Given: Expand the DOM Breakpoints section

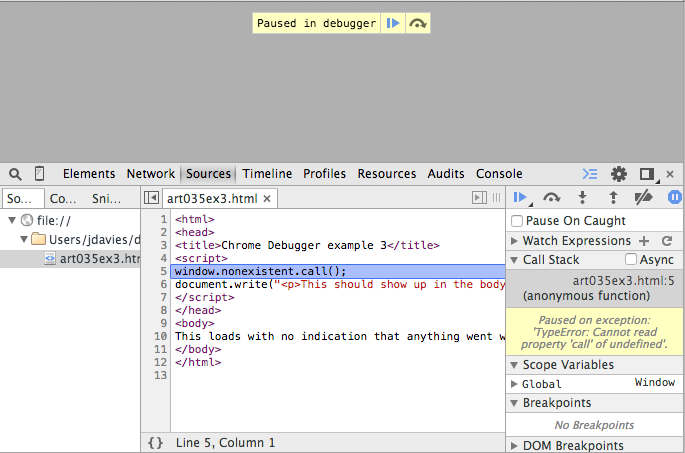Looking at the screenshot, I should tap(514, 446).
